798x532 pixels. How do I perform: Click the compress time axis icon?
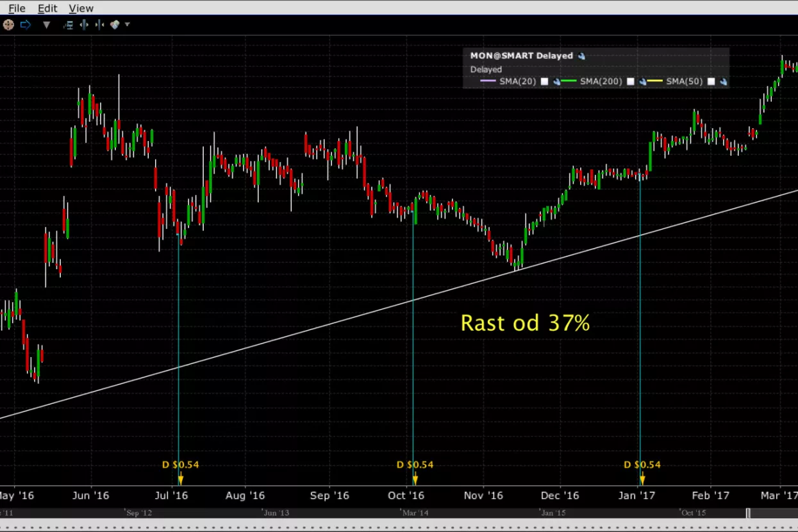[x=99, y=25]
